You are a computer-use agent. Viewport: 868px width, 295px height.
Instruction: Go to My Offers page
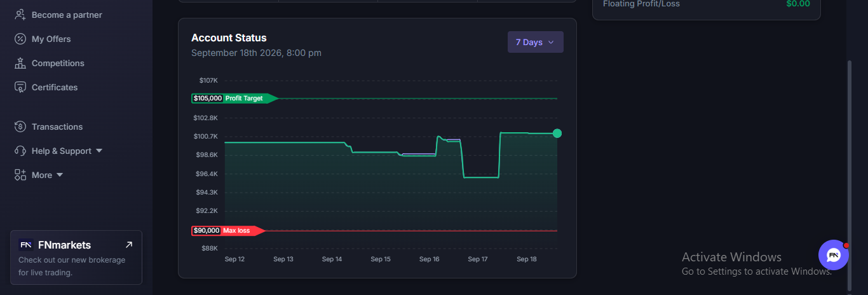pos(51,39)
